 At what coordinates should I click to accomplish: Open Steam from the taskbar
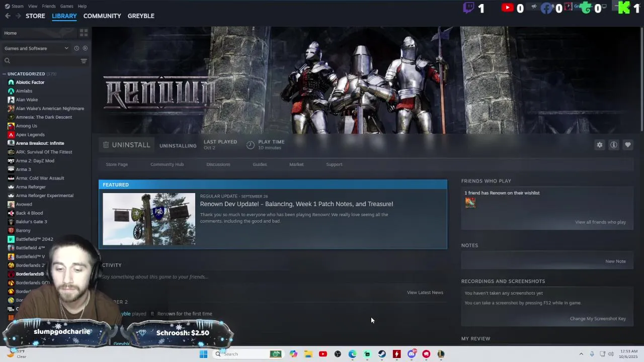pyautogui.click(x=382, y=354)
